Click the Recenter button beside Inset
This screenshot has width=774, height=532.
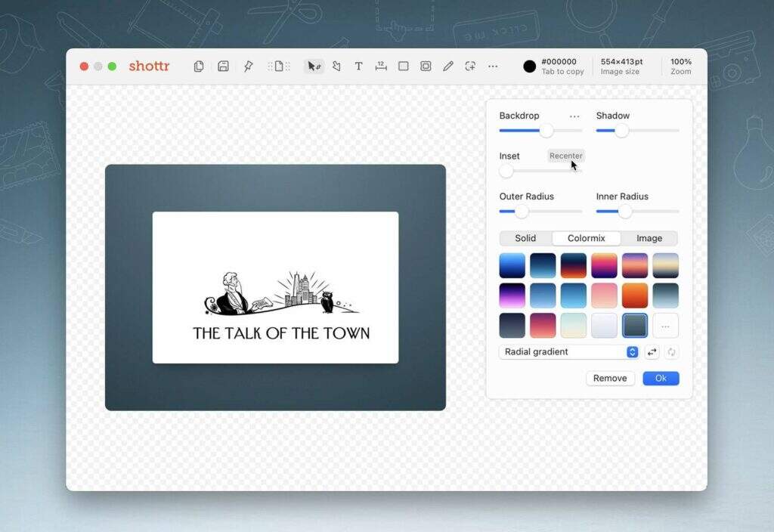(565, 156)
